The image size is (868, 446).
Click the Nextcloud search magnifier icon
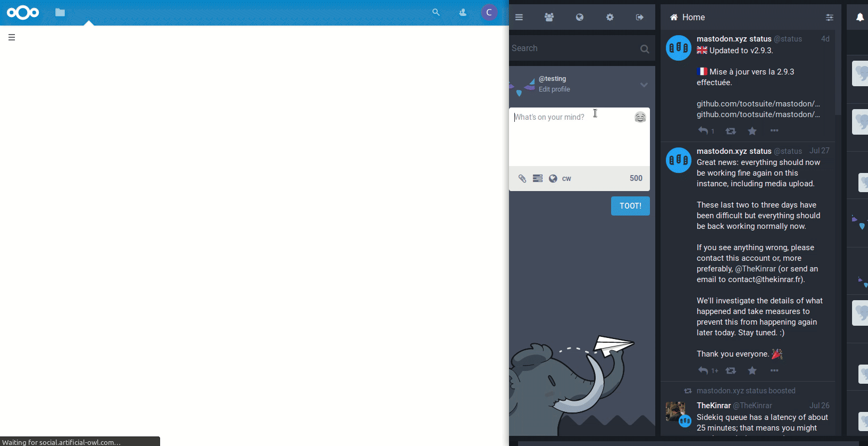[436, 12]
